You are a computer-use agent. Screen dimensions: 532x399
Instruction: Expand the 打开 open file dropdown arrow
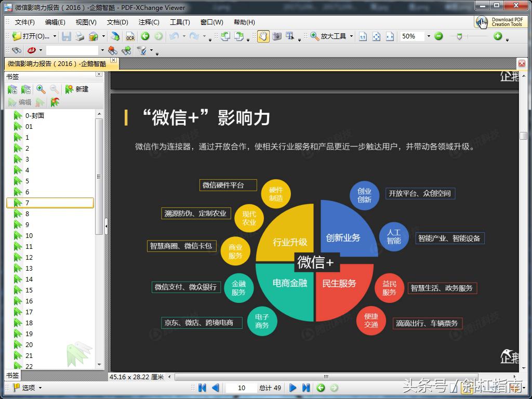tap(55, 36)
